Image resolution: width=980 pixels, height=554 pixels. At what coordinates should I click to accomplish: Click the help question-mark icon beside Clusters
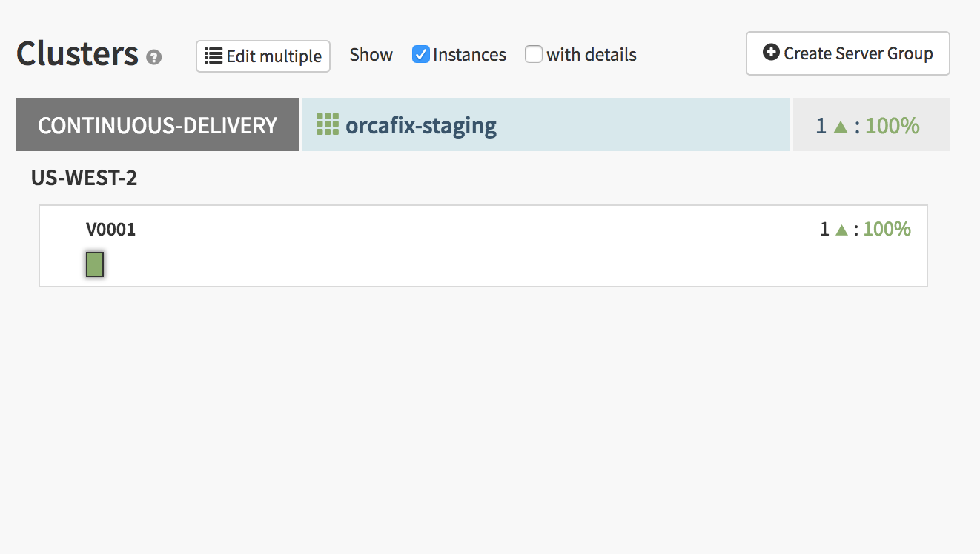point(153,57)
